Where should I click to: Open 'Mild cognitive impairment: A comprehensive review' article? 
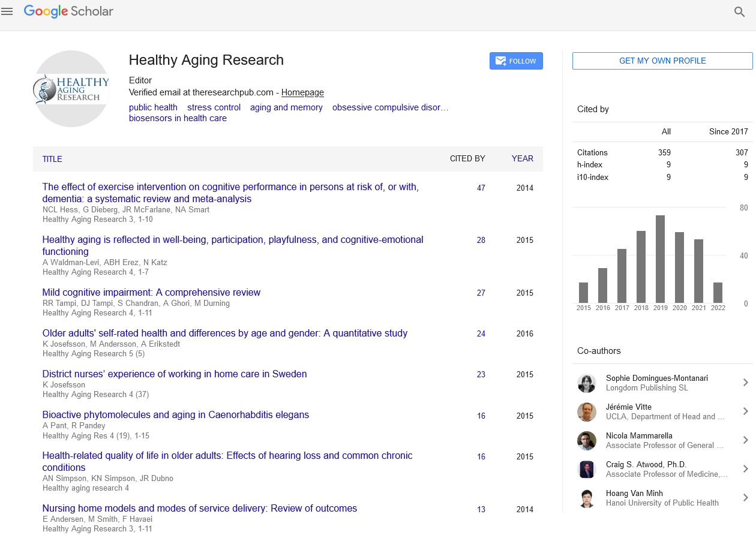[151, 293]
